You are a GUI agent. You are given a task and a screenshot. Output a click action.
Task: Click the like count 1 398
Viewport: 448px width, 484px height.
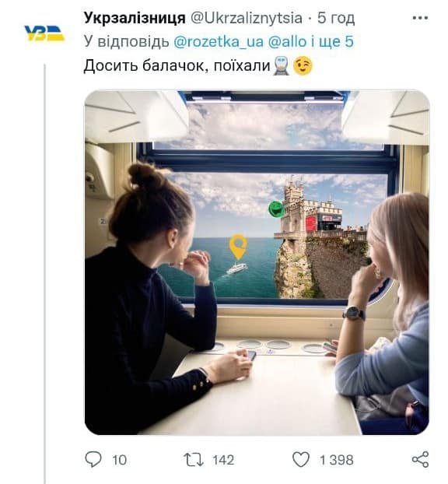[x=336, y=460]
